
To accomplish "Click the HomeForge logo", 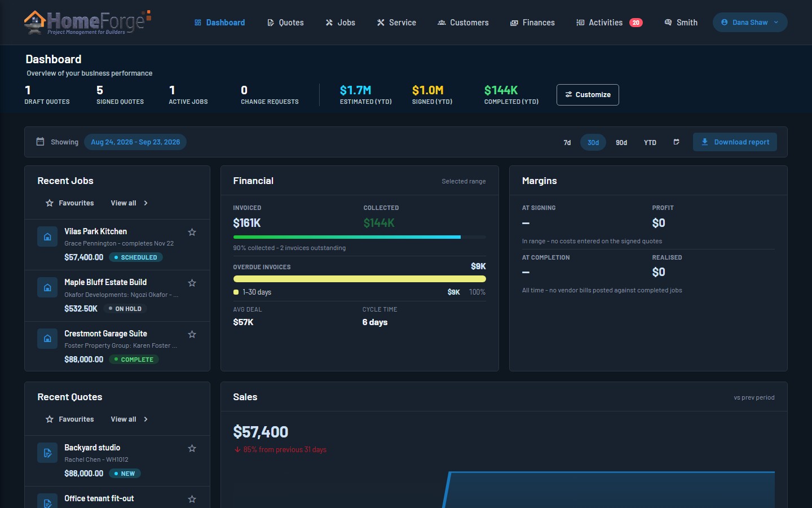I will tap(87, 23).
